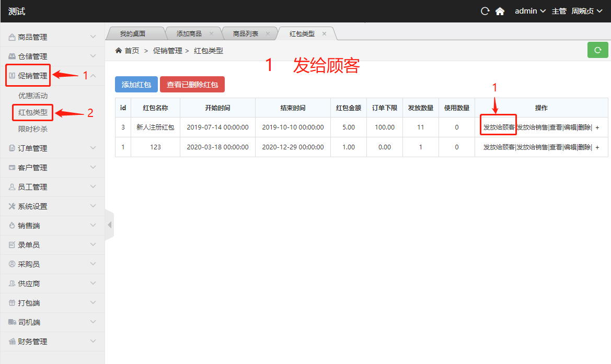Image resolution: width=611 pixels, height=364 pixels.
Task: Open the admin account dropdown
Action: 530,11
